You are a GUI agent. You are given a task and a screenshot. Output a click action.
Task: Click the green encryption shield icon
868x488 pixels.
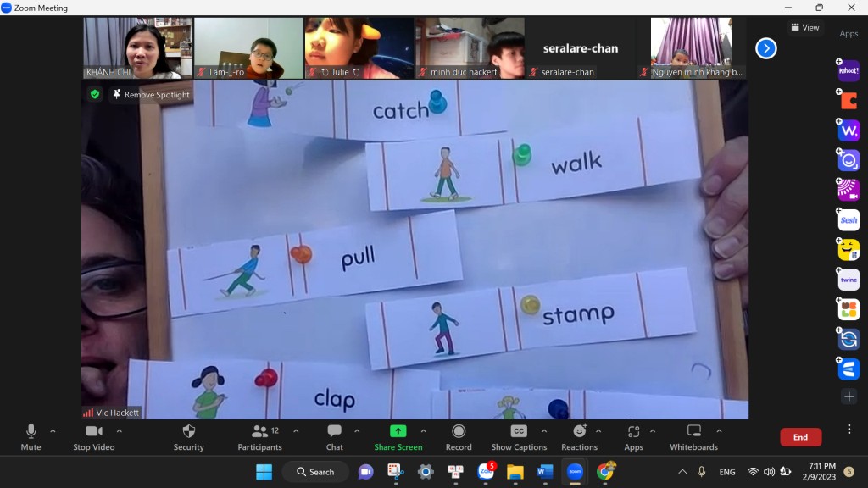click(x=95, y=94)
